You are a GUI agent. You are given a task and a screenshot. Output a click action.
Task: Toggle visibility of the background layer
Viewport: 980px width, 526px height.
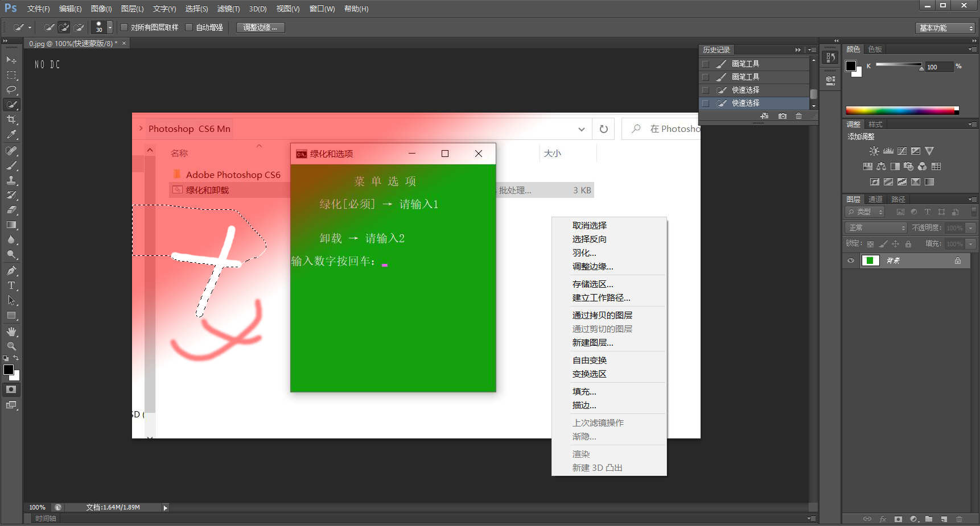[851, 261]
